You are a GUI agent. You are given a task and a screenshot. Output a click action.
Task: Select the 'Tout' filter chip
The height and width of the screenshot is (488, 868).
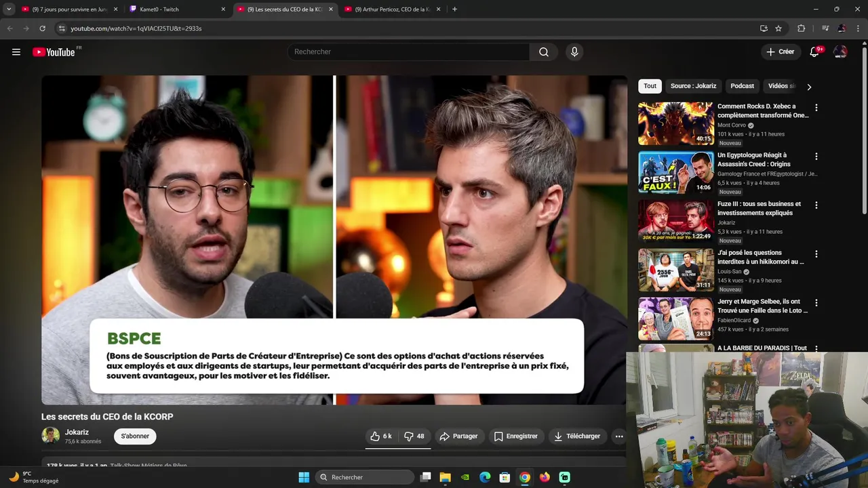tap(650, 86)
